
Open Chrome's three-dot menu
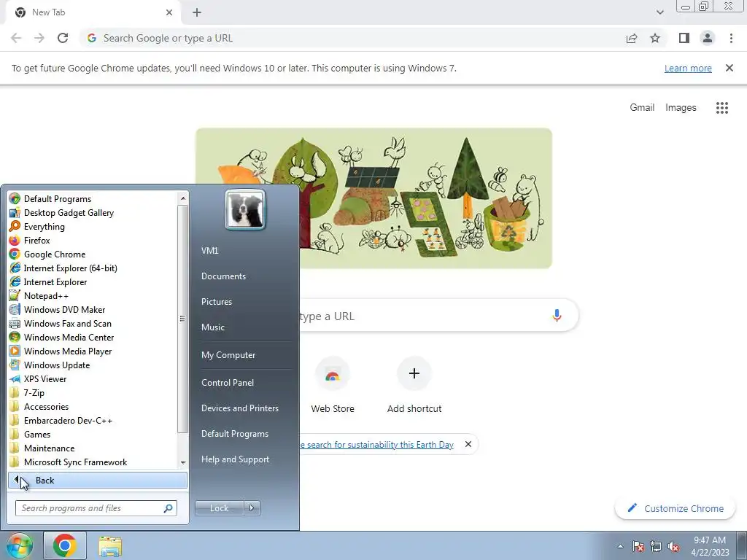point(731,38)
